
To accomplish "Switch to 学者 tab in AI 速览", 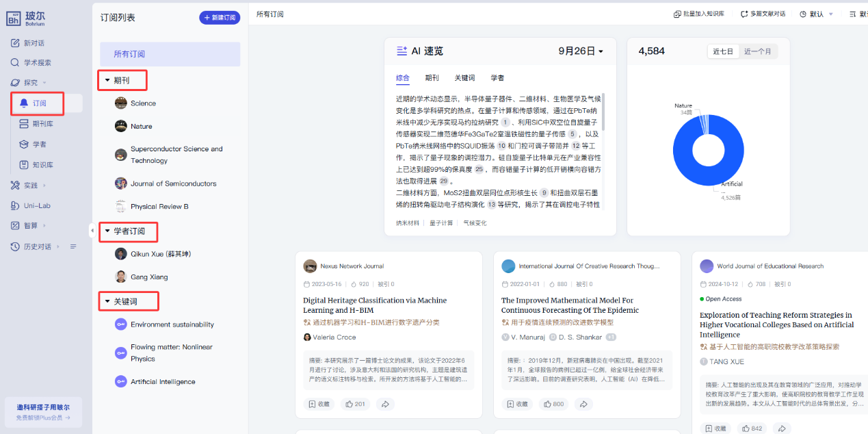I will click(497, 78).
